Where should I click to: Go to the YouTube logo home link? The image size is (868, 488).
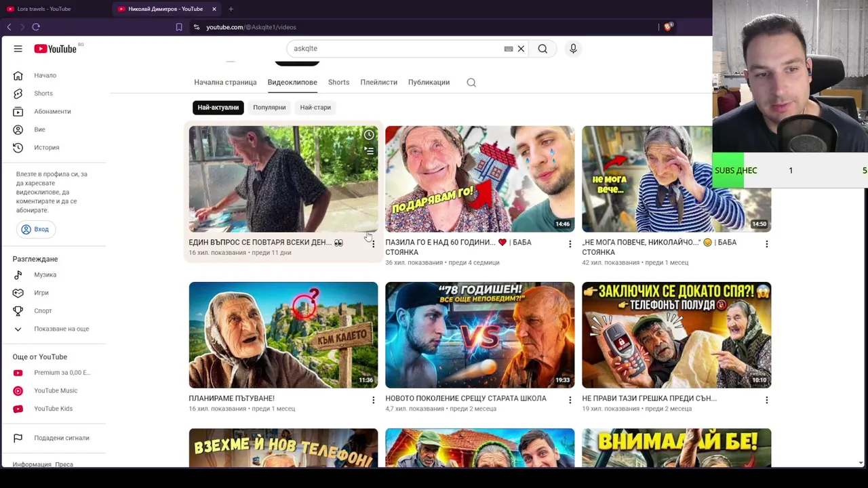pos(56,49)
